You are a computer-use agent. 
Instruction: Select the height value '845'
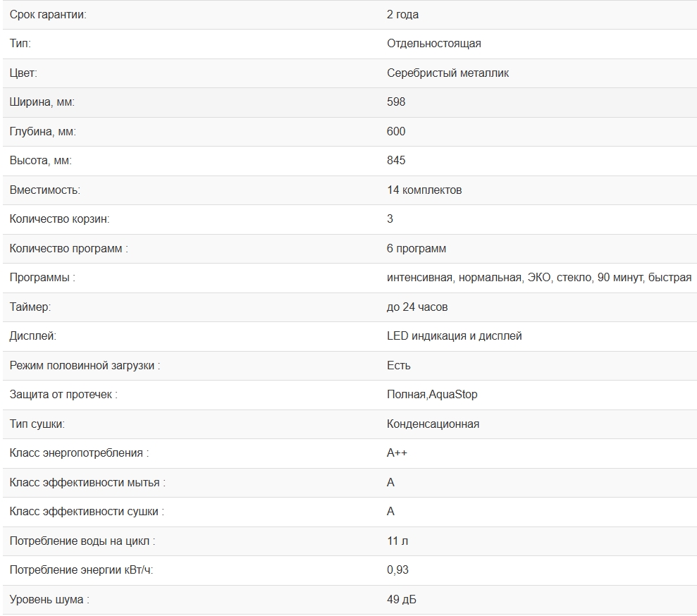click(396, 161)
